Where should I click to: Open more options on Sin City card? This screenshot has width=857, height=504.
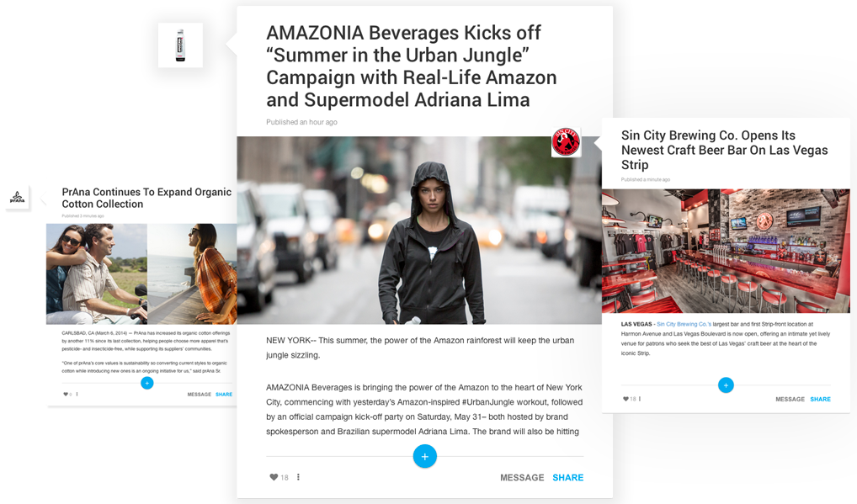tap(640, 399)
